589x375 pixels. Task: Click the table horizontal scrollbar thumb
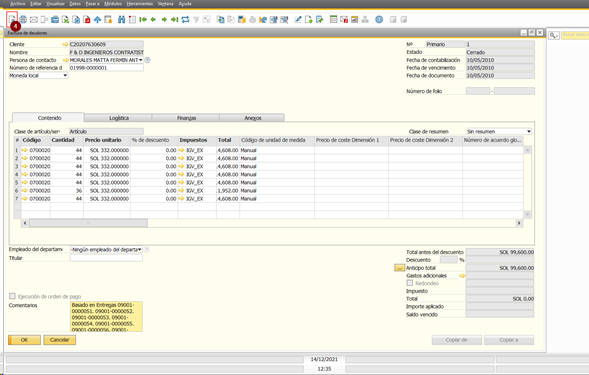click(88, 223)
